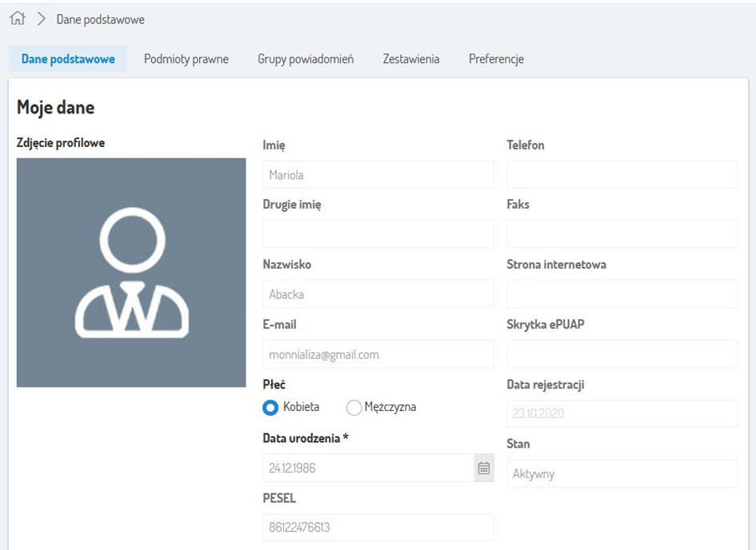Select the Kobieta radio button

click(271, 408)
